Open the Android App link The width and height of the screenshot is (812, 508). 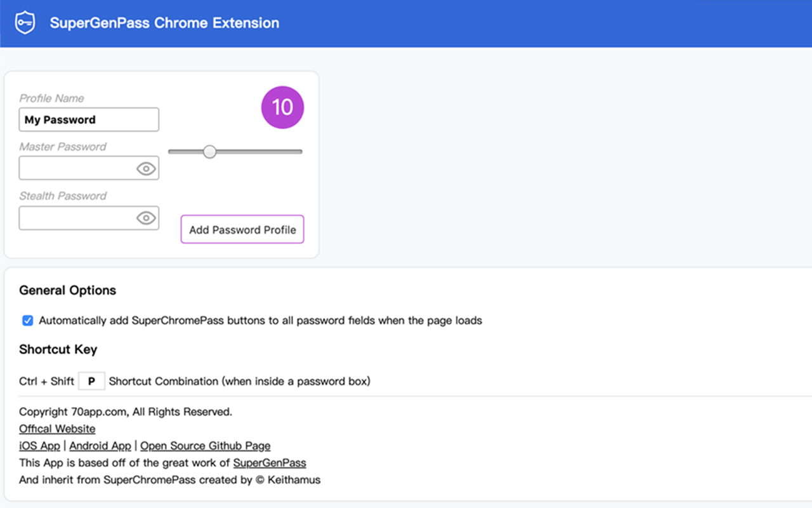pos(100,446)
